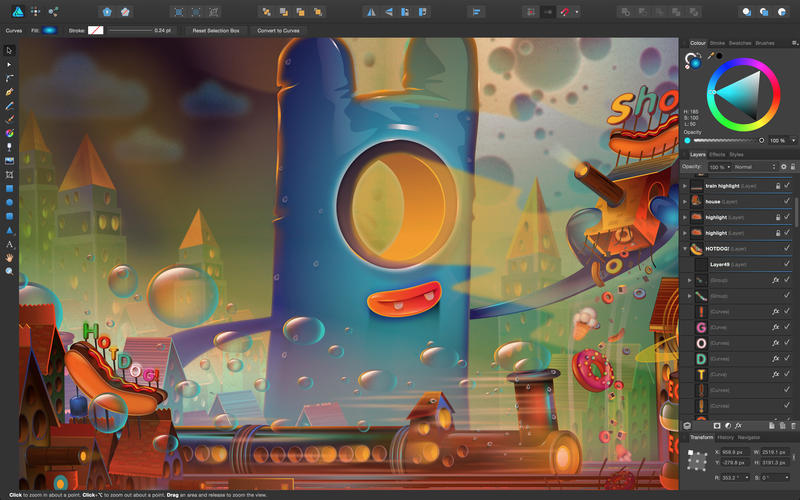Image resolution: width=800 pixels, height=500 pixels.
Task: Click the colour picker eyedropper icon
Action: pyautogui.click(x=711, y=56)
